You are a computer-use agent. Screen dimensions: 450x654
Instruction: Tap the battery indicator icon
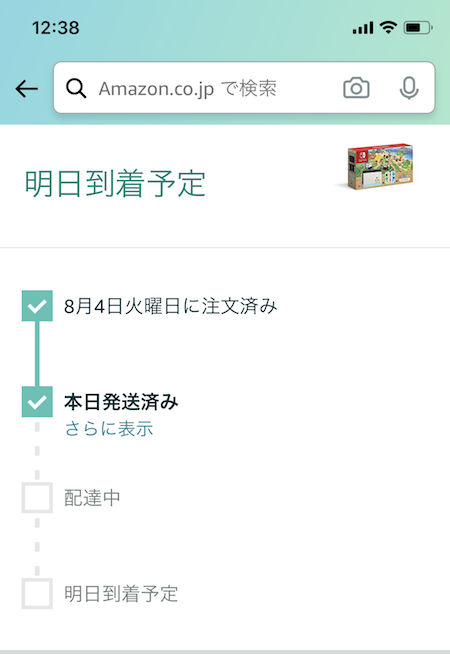(x=418, y=28)
